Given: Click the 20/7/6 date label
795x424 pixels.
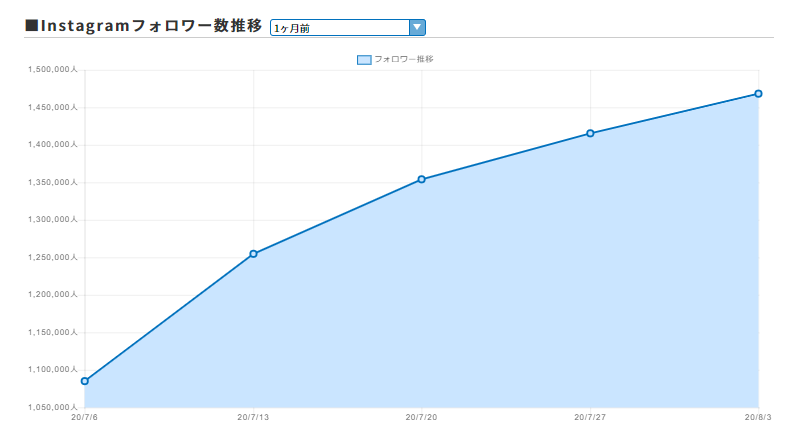Looking at the screenshot, I should [85, 417].
